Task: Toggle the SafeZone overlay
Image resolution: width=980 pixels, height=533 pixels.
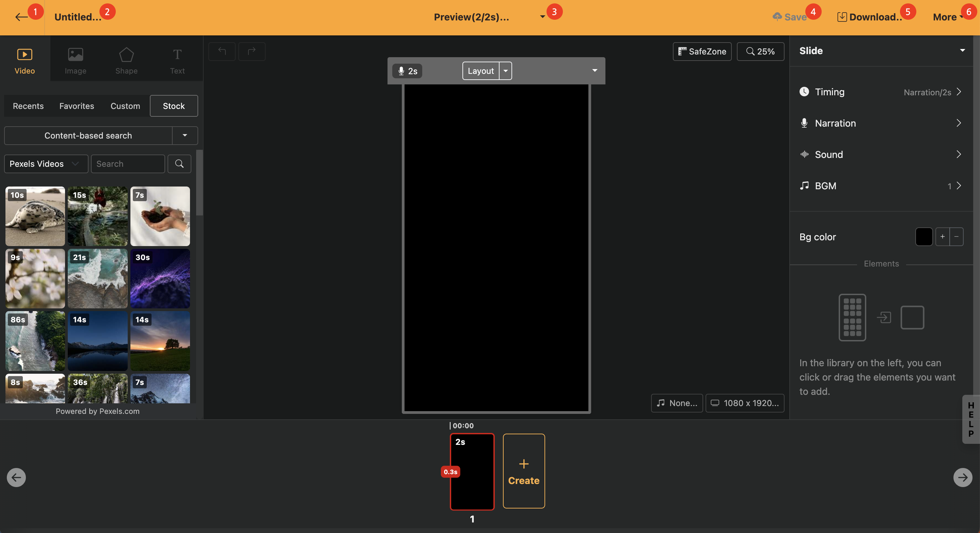Action: pyautogui.click(x=702, y=51)
